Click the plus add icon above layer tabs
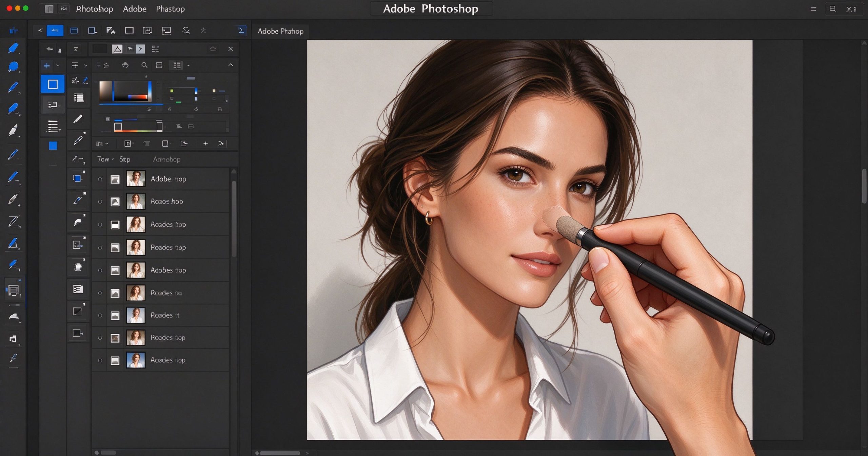The width and height of the screenshot is (868, 456). pos(205,144)
